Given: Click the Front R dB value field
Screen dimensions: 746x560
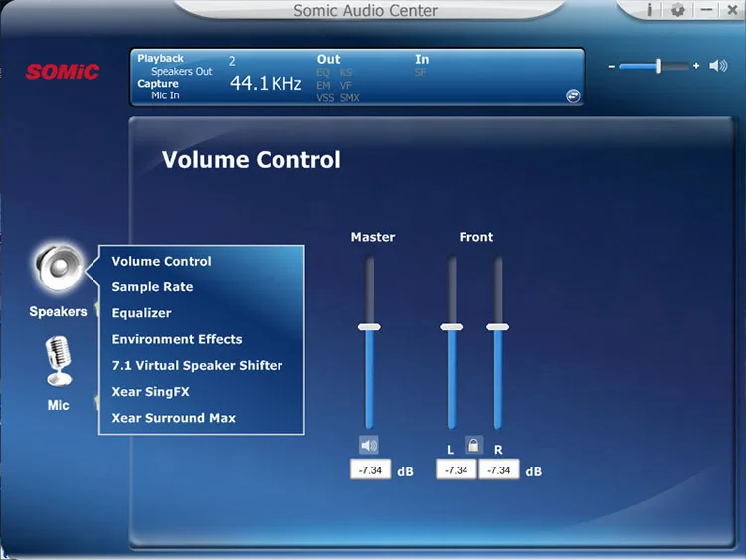Looking at the screenshot, I should 499,470.
